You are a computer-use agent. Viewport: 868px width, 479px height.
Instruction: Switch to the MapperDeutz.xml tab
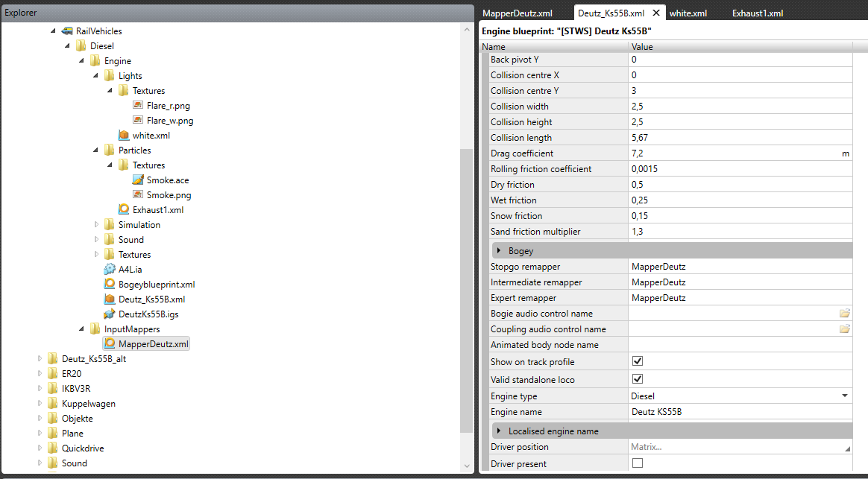tap(517, 13)
